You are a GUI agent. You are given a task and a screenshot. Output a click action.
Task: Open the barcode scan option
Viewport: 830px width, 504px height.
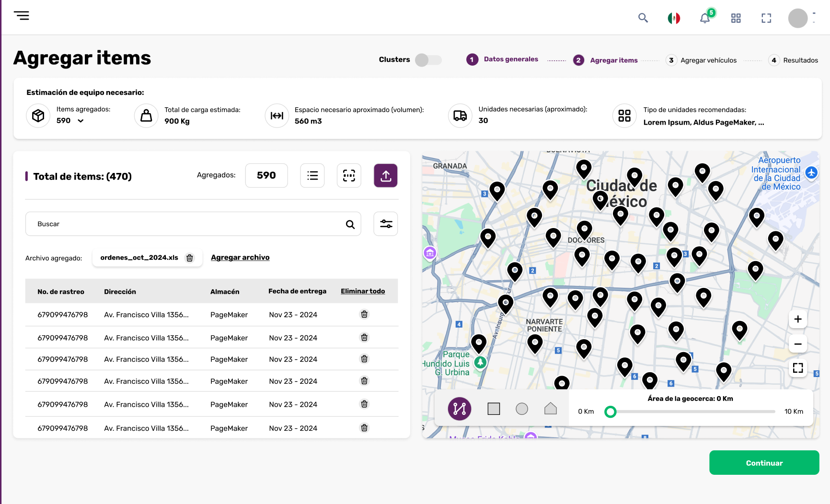tap(349, 176)
